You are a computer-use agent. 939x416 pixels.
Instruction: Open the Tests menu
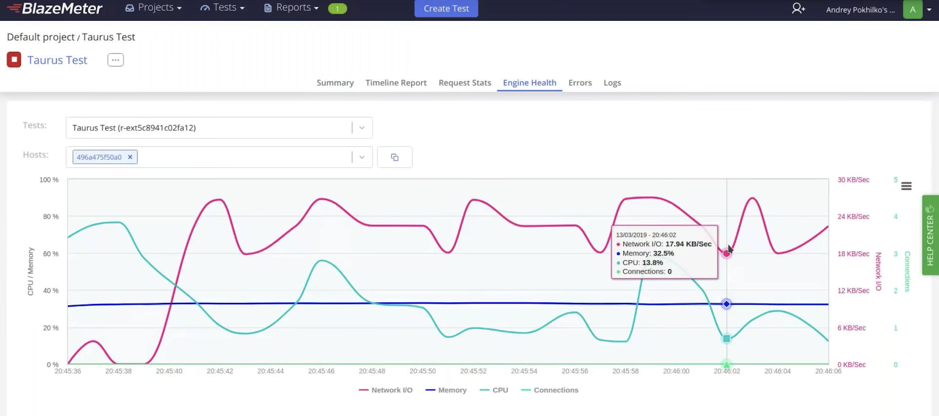[x=222, y=8]
